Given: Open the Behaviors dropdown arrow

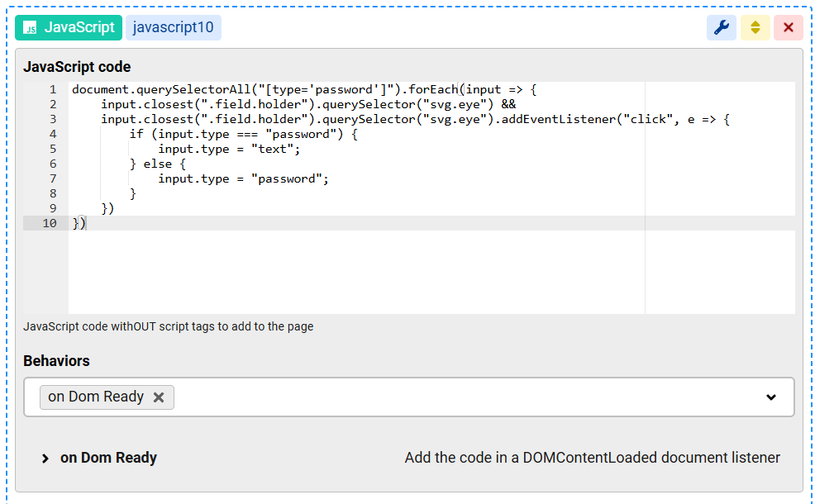Looking at the screenshot, I should (770, 397).
